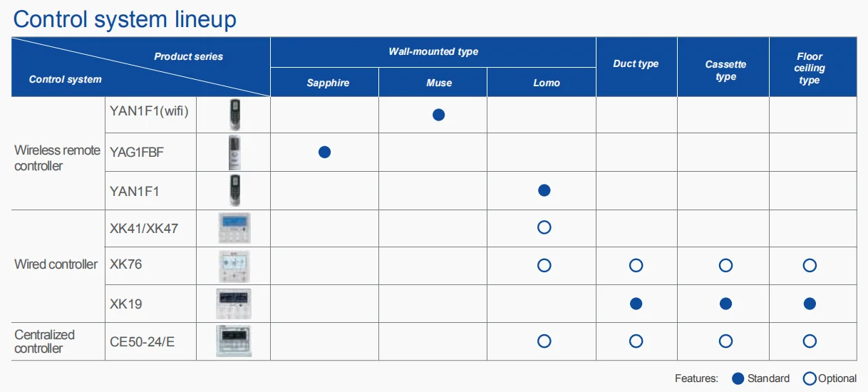The image size is (868, 392).
Task: Select the Duct type column header
Action: (636, 64)
